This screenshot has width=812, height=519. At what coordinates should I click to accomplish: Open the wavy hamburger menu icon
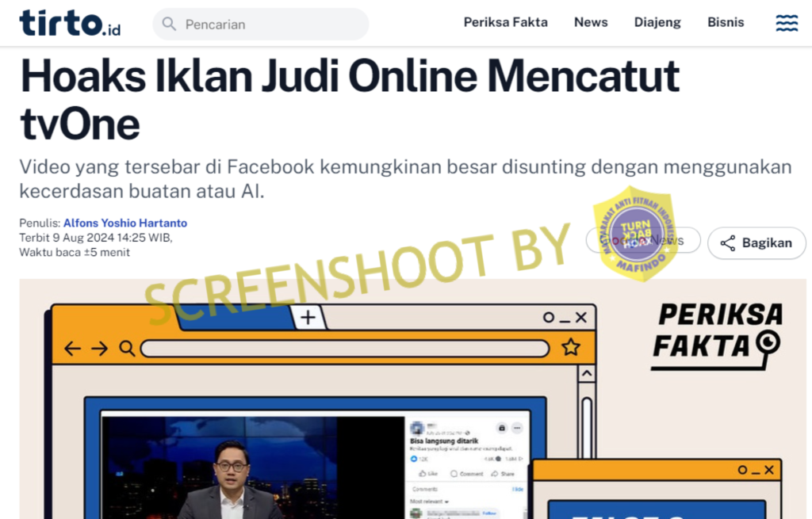point(787,23)
